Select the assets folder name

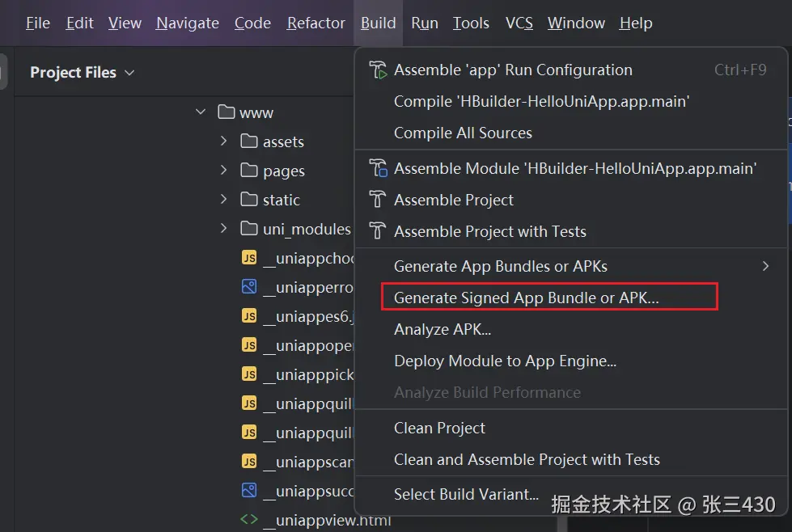pos(283,141)
